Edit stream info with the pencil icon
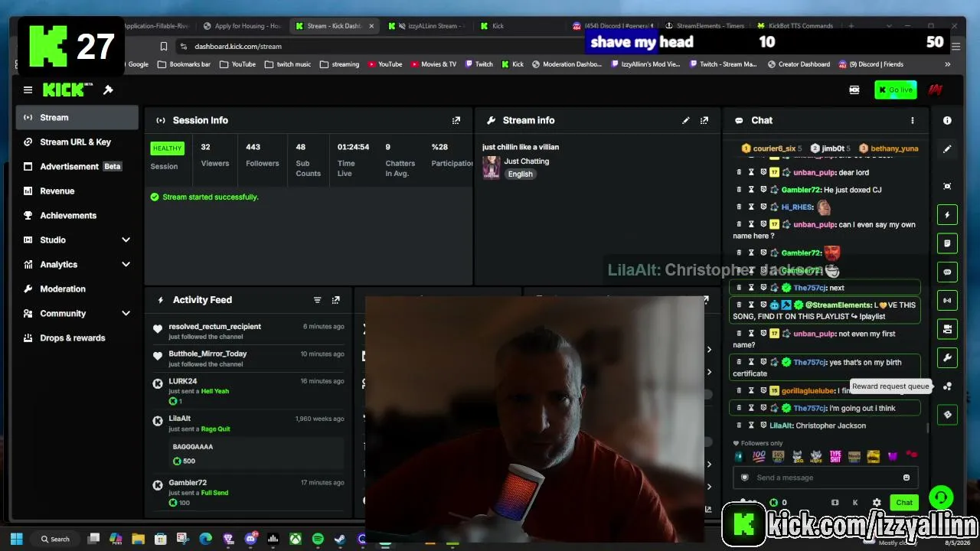This screenshot has height=551, width=980. pyautogui.click(x=686, y=120)
